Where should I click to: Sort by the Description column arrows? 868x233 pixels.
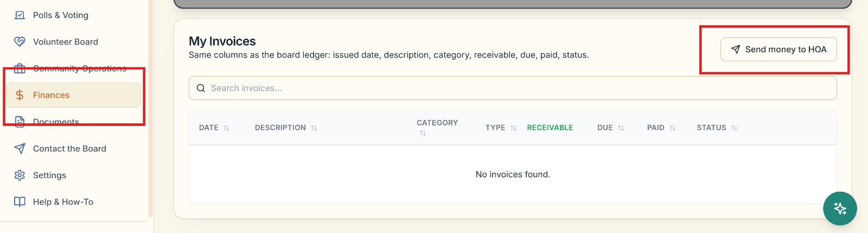click(x=314, y=128)
